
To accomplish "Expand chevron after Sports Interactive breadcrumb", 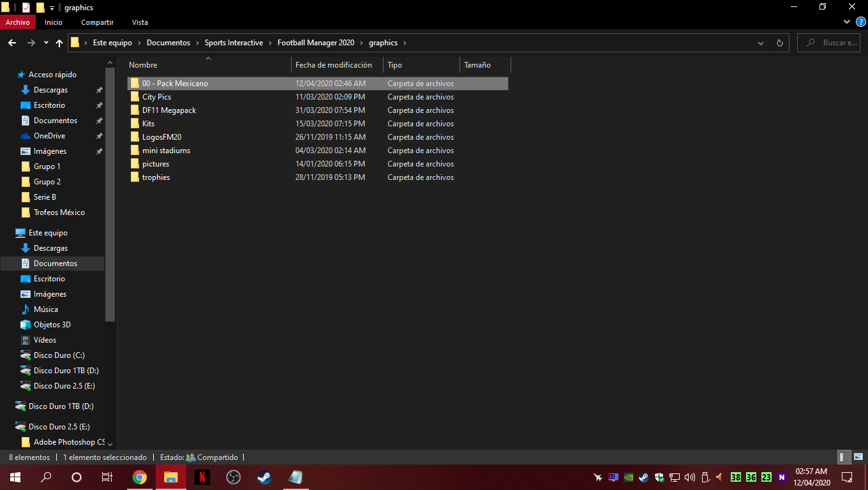I will click(270, 43).
